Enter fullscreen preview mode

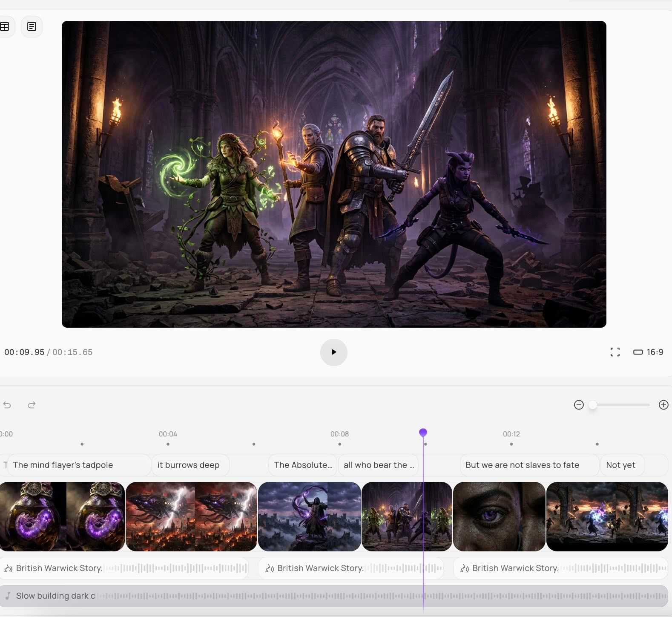click(615, 352)
